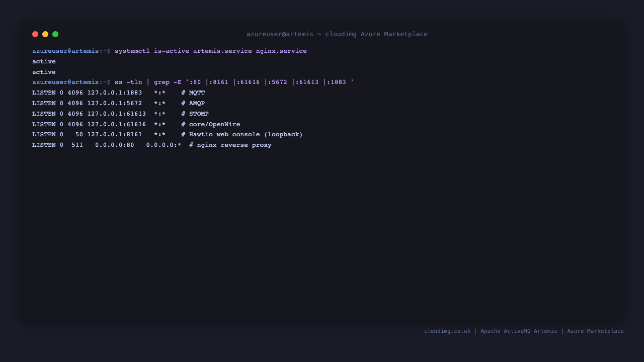Click the '# MQTT' comment

click(193, 93)
